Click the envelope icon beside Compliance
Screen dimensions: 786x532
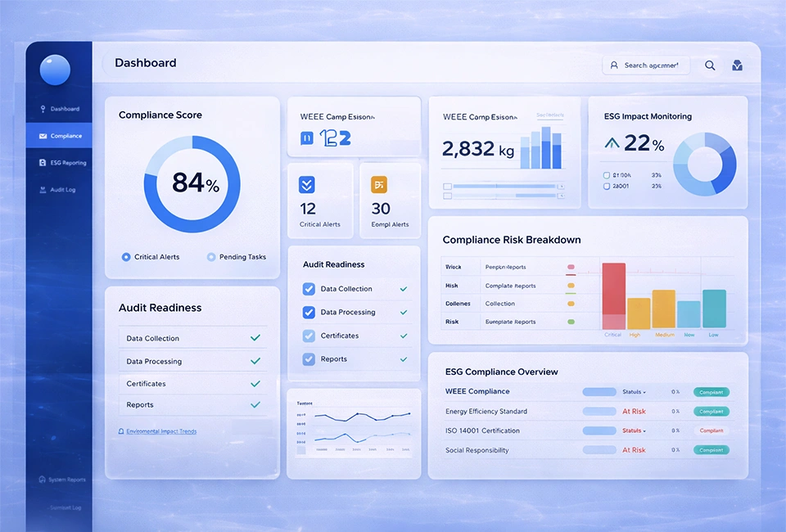42,136
